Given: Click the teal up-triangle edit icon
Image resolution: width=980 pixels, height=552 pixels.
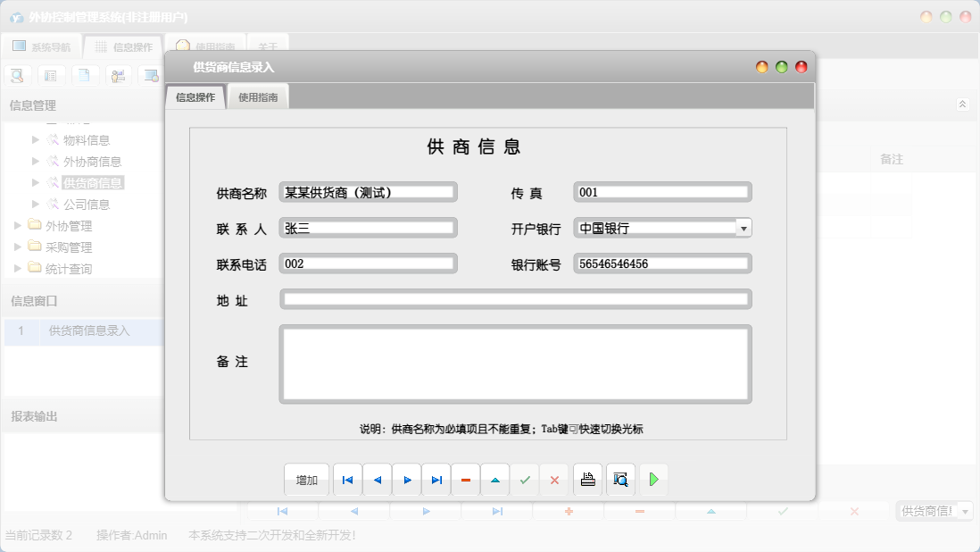Looking at the screenshot, I should click(x=495, y=480).
